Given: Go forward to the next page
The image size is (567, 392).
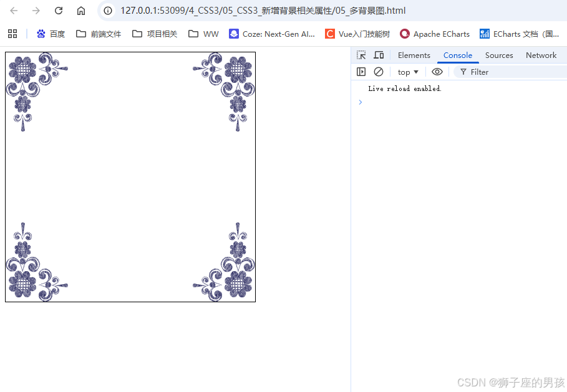Looking at the screenshot, I should [36, 11].
